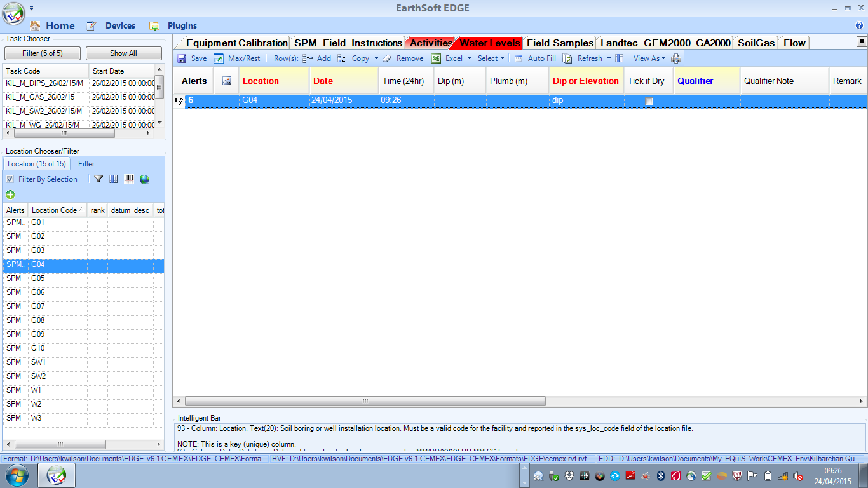Open the globe map icon in Location Chooser

click(144, 179)
